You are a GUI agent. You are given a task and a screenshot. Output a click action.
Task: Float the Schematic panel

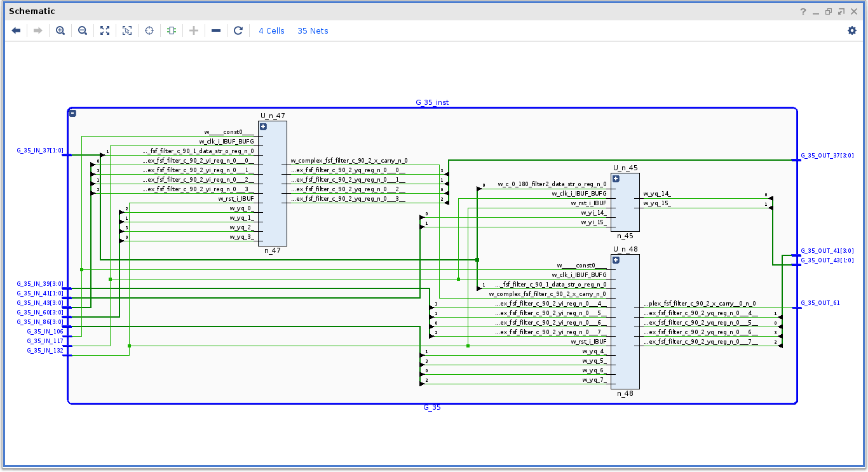coord(829,11)
